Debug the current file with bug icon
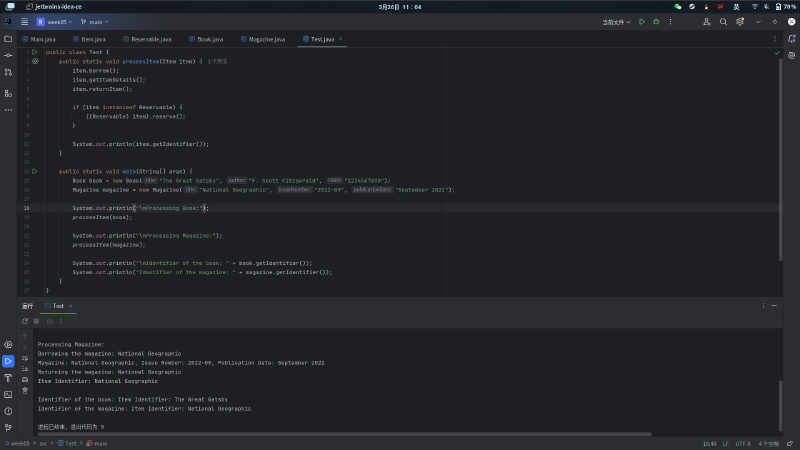The width and height of the screenshot is (800, 450). (656, 22)
